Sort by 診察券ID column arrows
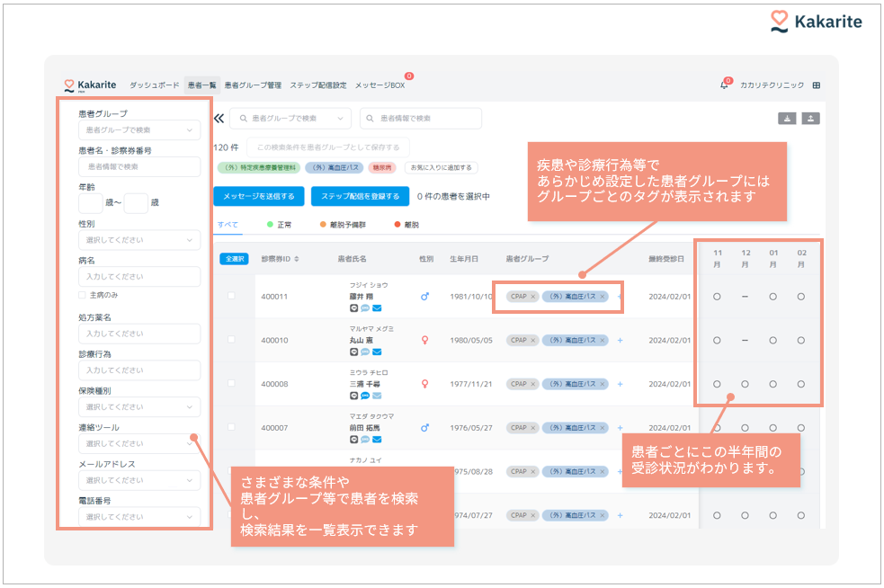The image size is (884, 588). click(298, 259)
